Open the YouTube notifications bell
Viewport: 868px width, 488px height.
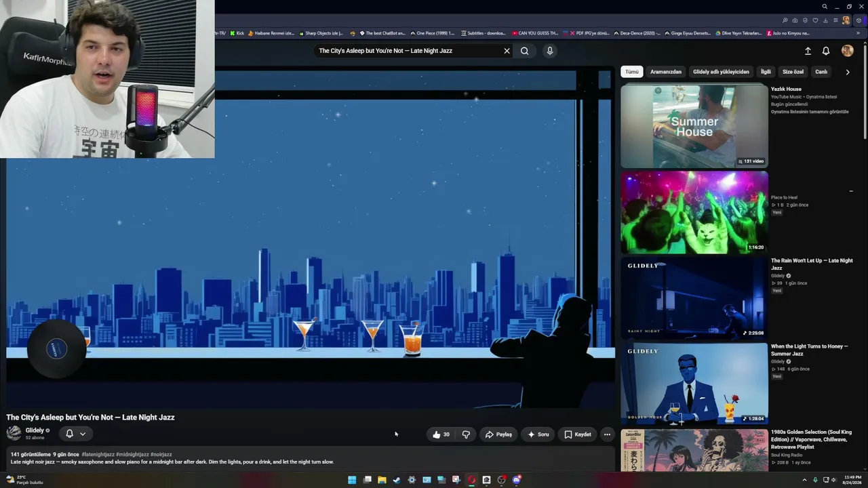tap(826, 51)
